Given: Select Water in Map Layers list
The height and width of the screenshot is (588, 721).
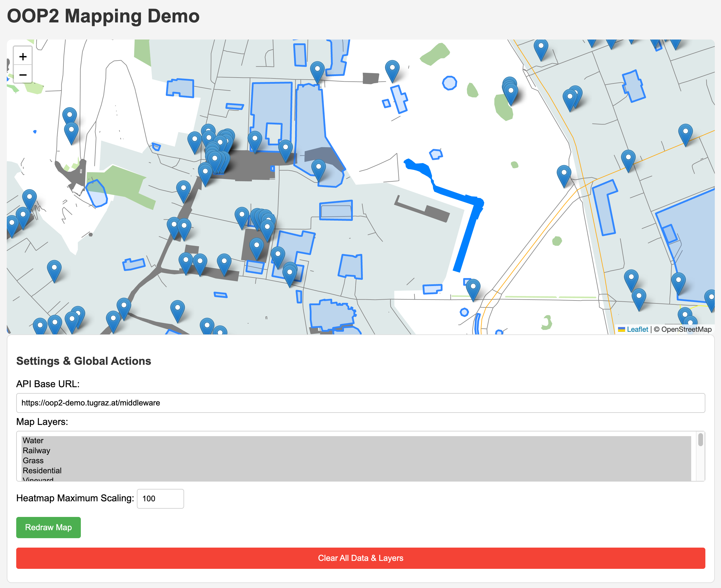Looking at the screenshot, I should pos(33,440).
